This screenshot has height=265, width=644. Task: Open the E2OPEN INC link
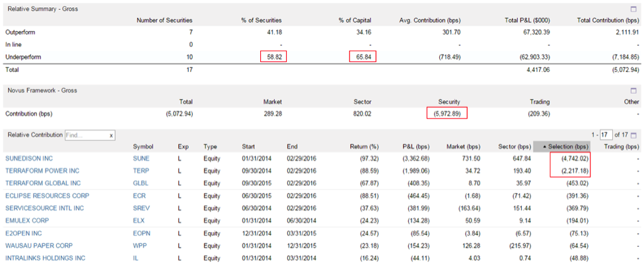[23, 233]
